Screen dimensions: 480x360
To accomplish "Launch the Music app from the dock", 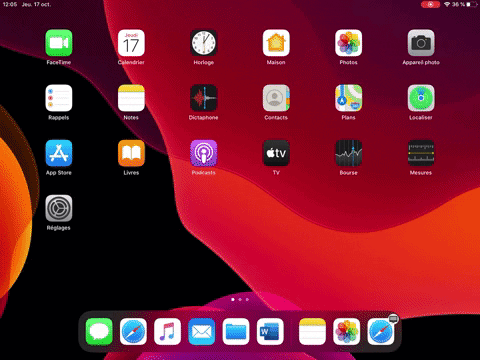I will [167, 332].
